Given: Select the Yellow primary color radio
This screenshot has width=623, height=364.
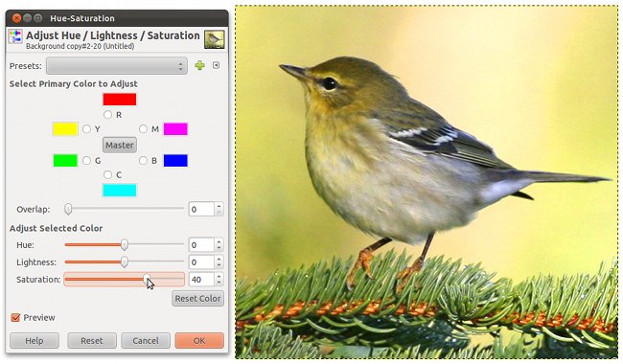Looking at the screenshot, I should (x=86, y=129).
